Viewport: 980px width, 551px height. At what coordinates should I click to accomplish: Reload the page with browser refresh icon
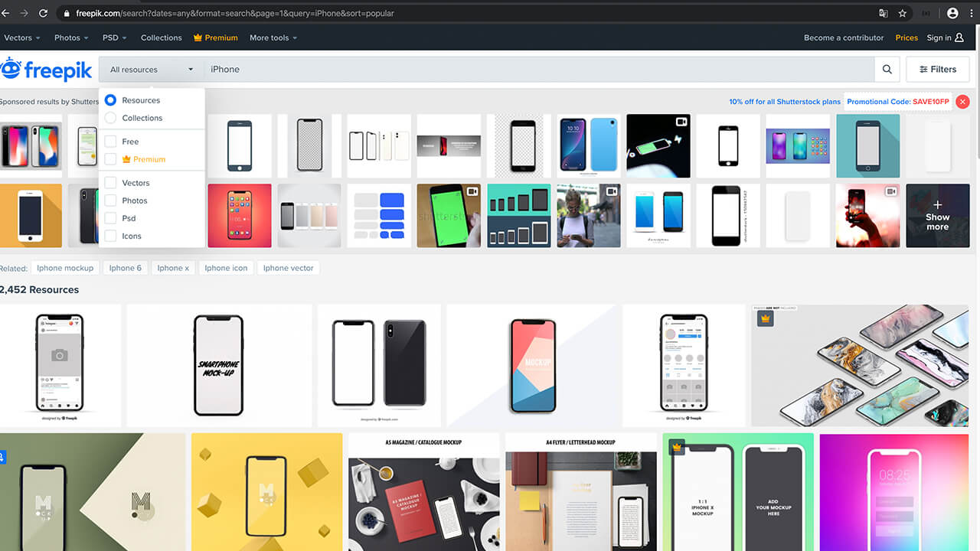point(43,13)
